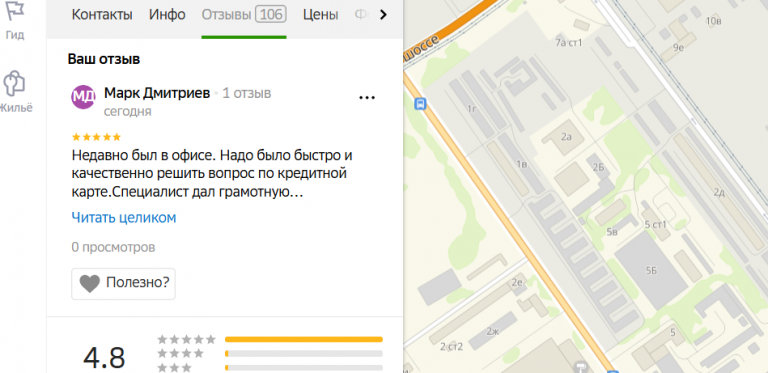
Task: Select building 5Б on the map
Action: click(x=651, y=270)
